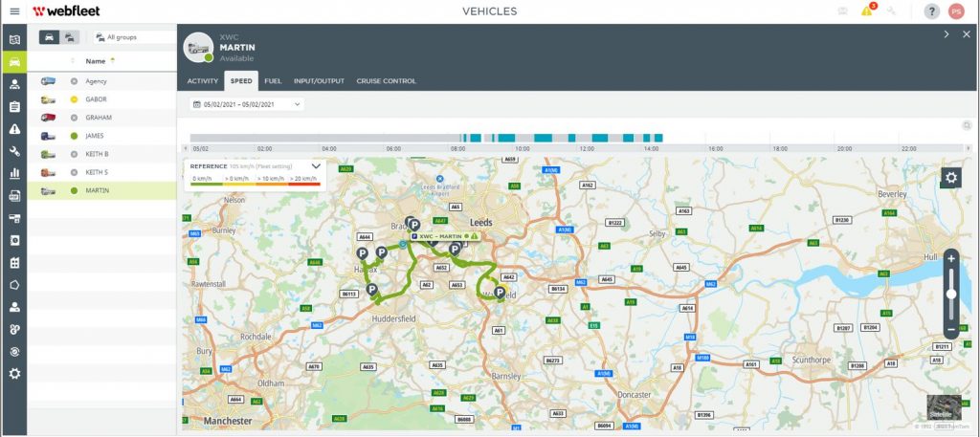Toggle vehicle groups list view
The width and height of the screenshot is (980, 437).
tap(71, 37)
